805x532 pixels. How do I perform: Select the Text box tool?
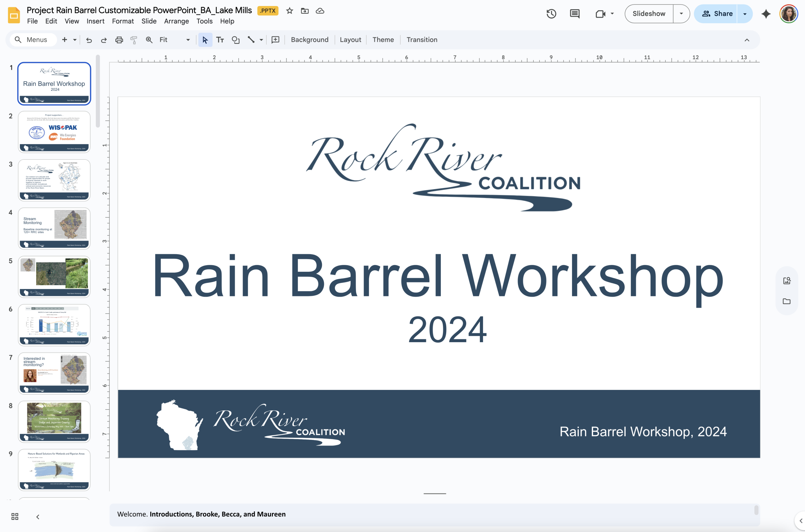click(220, 40)
